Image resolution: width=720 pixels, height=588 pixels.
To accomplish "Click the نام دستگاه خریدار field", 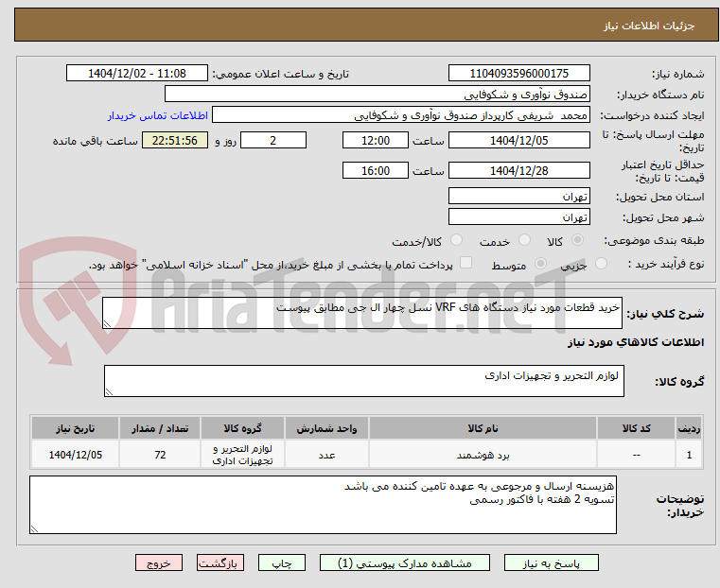I will pos(377,95).
